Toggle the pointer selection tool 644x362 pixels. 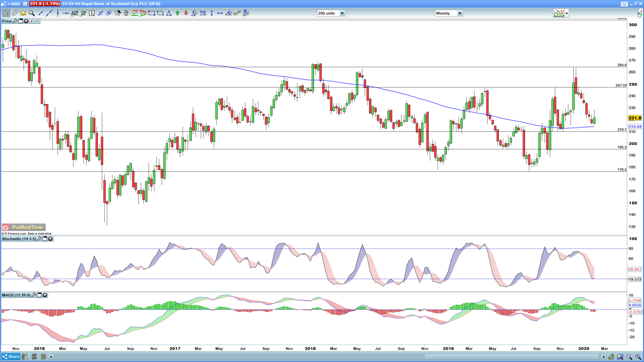(x=6, y=13)
